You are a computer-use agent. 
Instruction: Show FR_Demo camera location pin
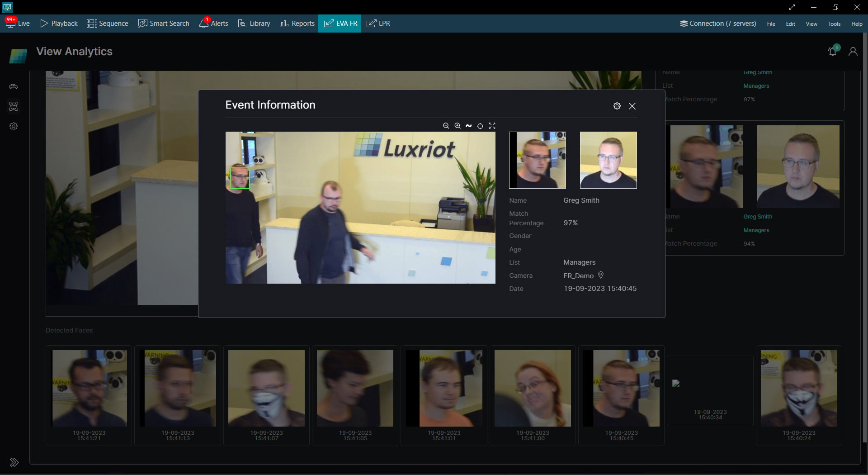pos(601,275)
